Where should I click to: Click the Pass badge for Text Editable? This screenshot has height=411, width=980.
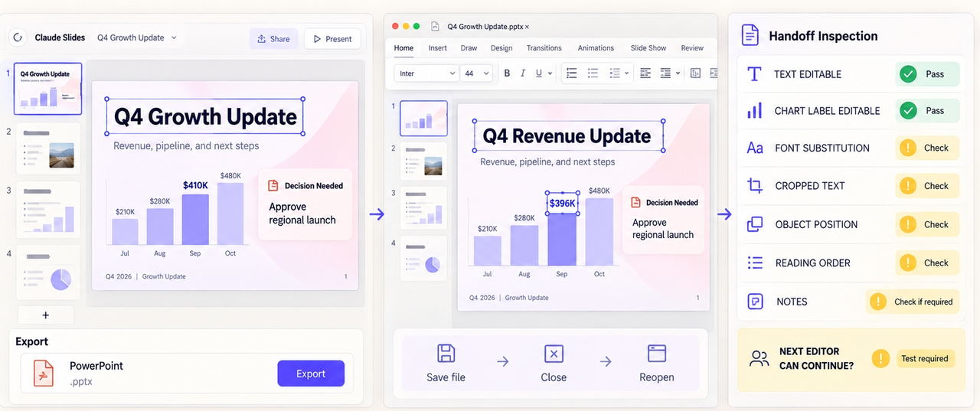tap(927, 74)
